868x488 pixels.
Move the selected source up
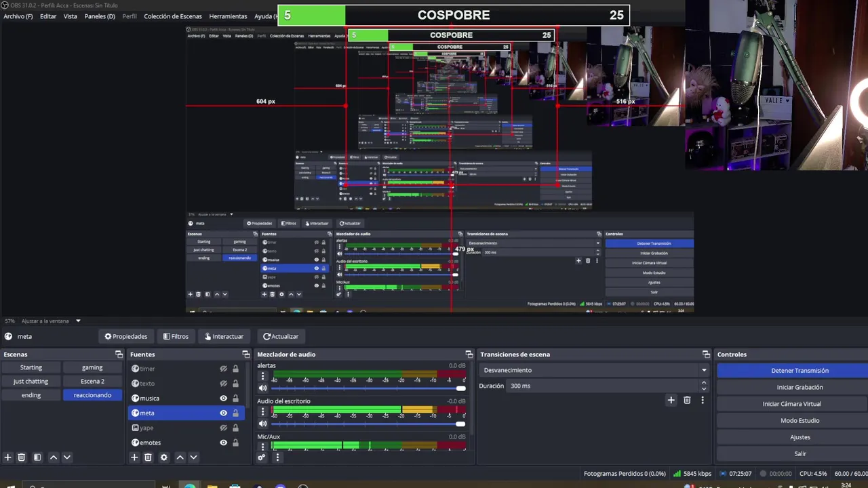click(180, 457)
